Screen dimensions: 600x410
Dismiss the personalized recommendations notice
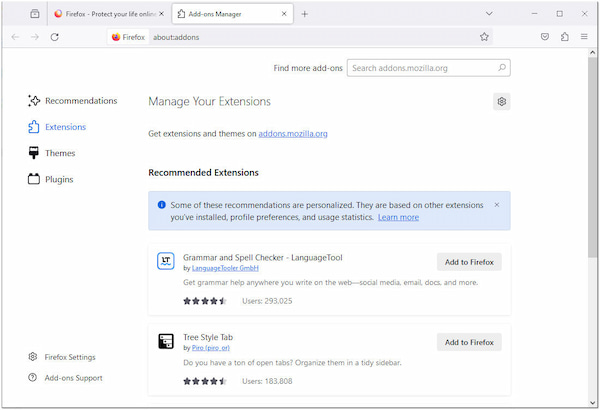(497, 205)
